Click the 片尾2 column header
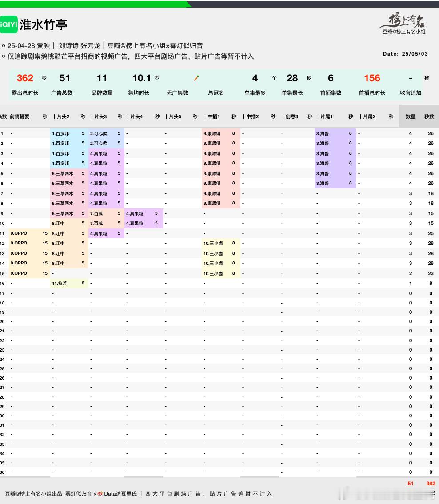439x504 pixels. (369, 116)
